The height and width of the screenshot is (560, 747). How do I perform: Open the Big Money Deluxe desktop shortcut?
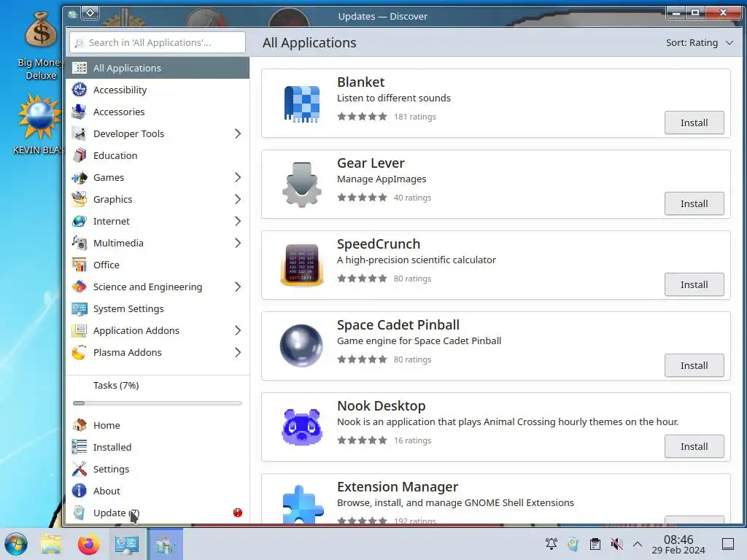coord(39,46)
